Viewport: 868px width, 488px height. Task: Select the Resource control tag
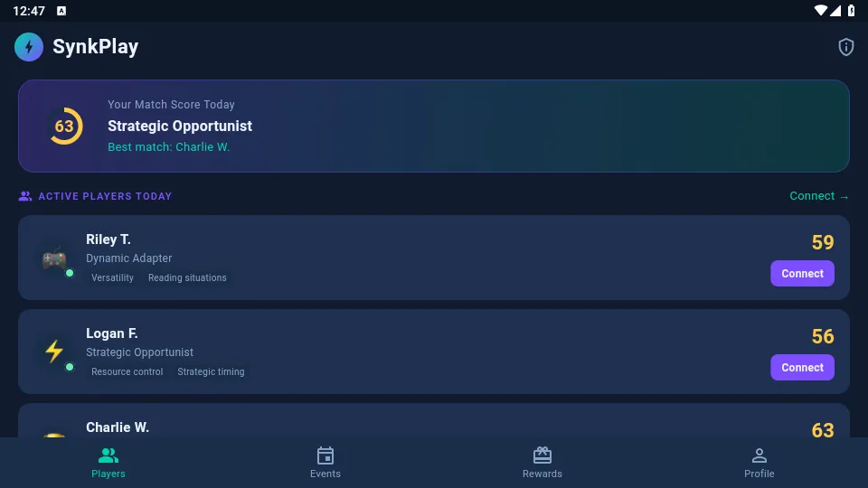point(127,371)
